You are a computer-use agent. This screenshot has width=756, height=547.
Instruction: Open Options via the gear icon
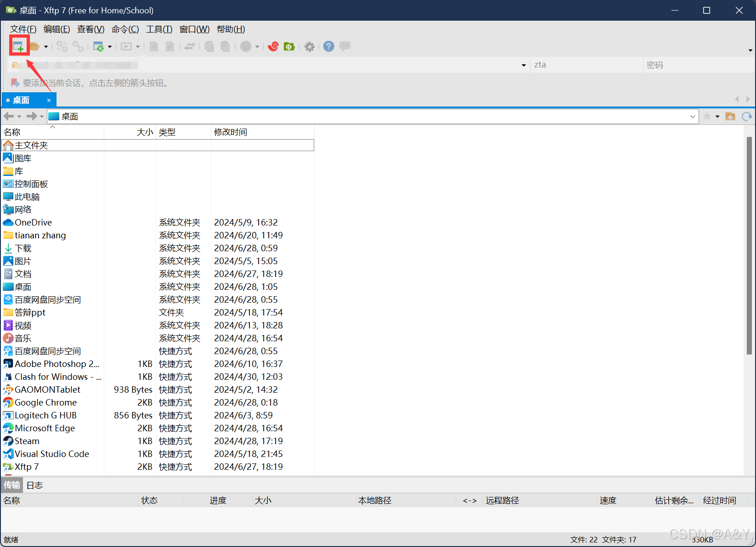pos(310,46)
